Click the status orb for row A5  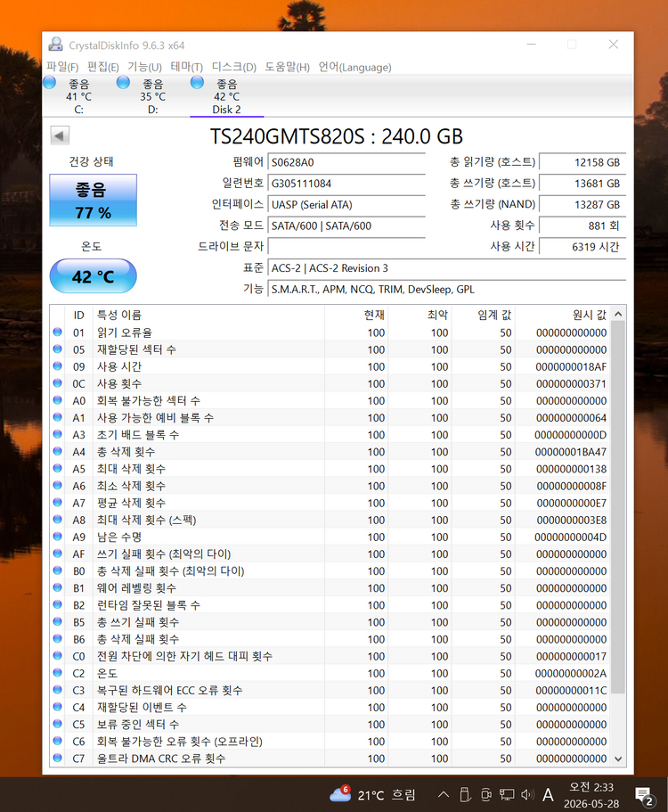click(x=57, y=469)
